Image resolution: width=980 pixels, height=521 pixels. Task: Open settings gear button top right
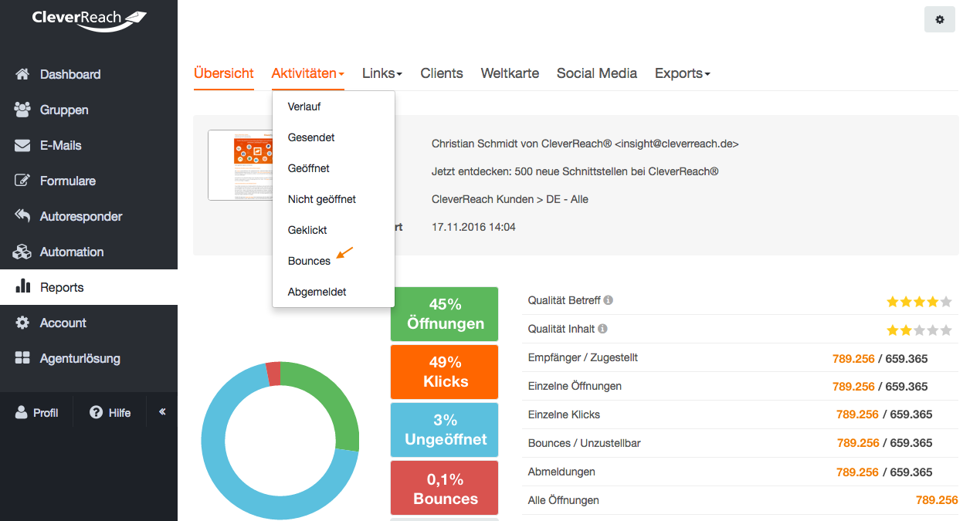tap(940, 19)
